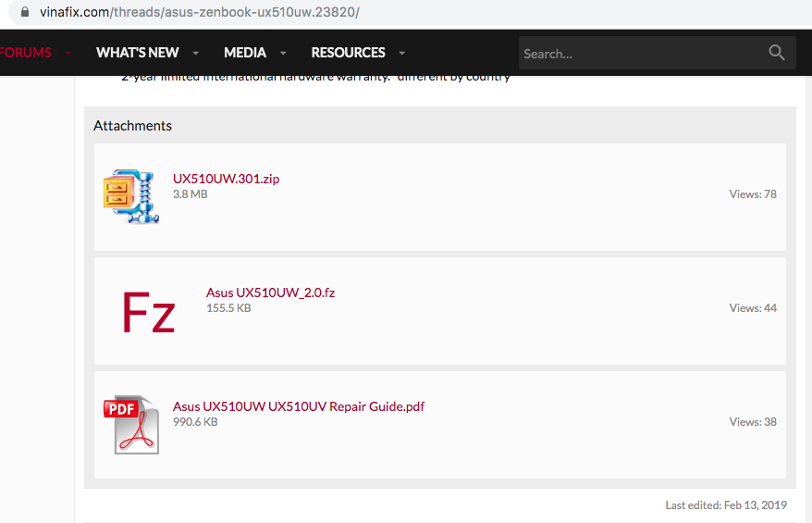
Task: Click the Views: 44 label
Action: click(753, 308)
